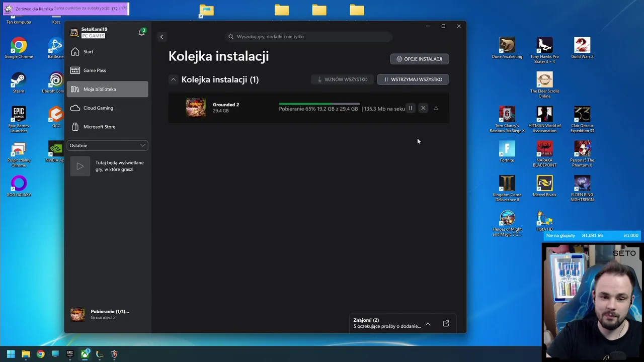Click the game search field
The width and height of the screenshot is (644, 362).
coord(309,37)
